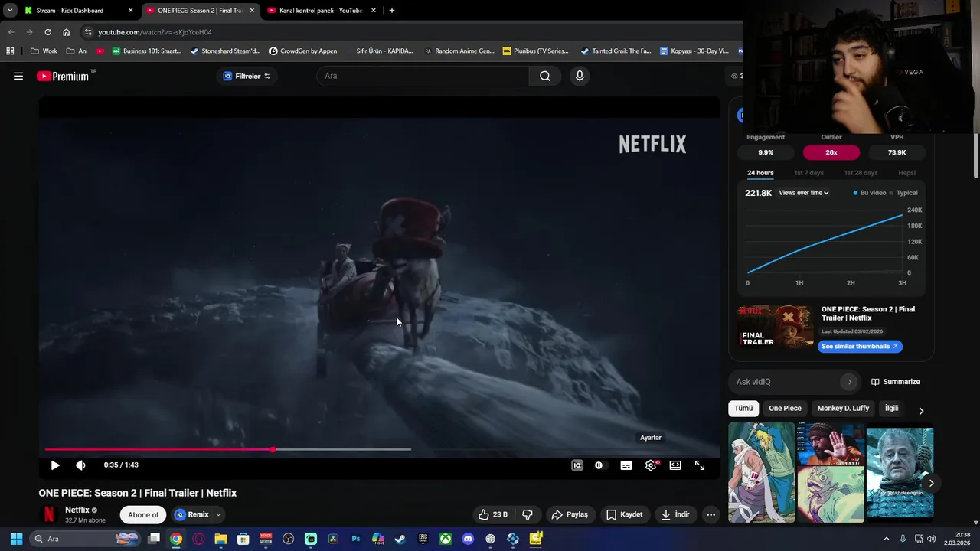Open the Views over time dropdown

pos(804,193)
